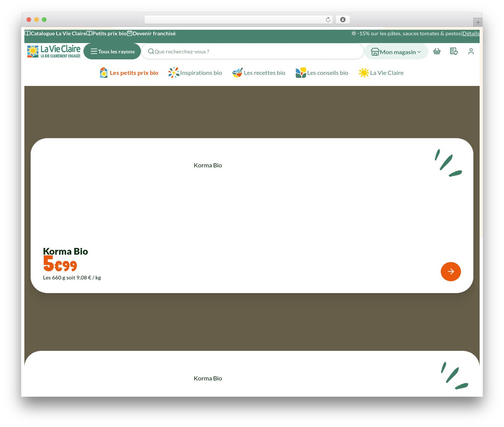Click the Devenir franchisé shop icon
This screenshot has height=427, width=504.
130,33
